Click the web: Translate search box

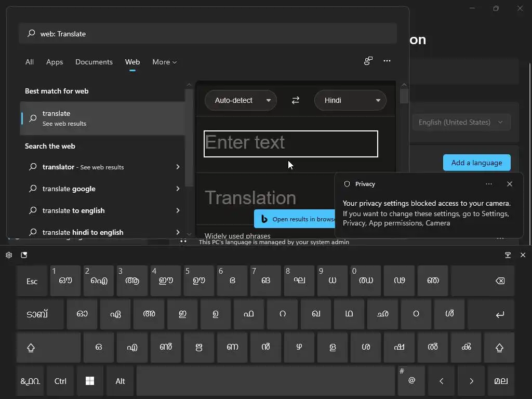coord(208,33)
